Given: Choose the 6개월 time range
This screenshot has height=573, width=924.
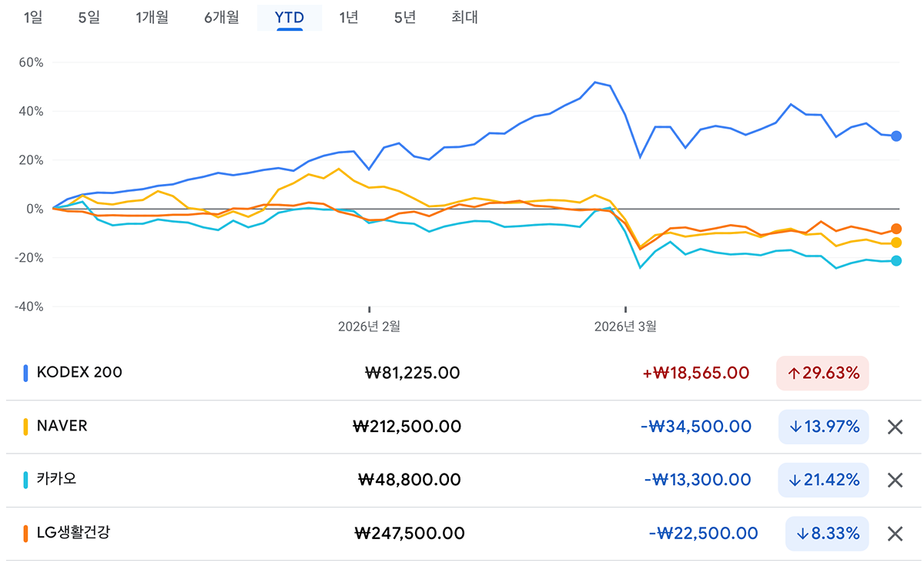Looking at the screenshot, I should [x=222, y=17].
